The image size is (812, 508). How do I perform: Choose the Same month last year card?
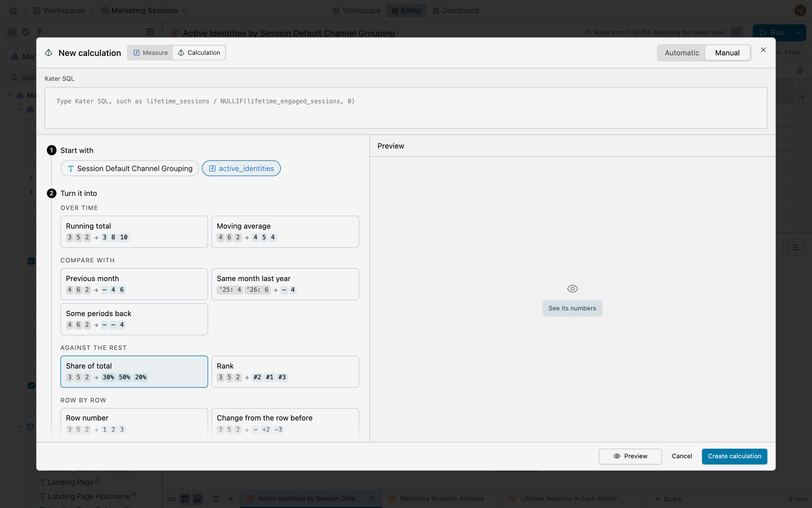pyautogui.click(x=285, y=284)
